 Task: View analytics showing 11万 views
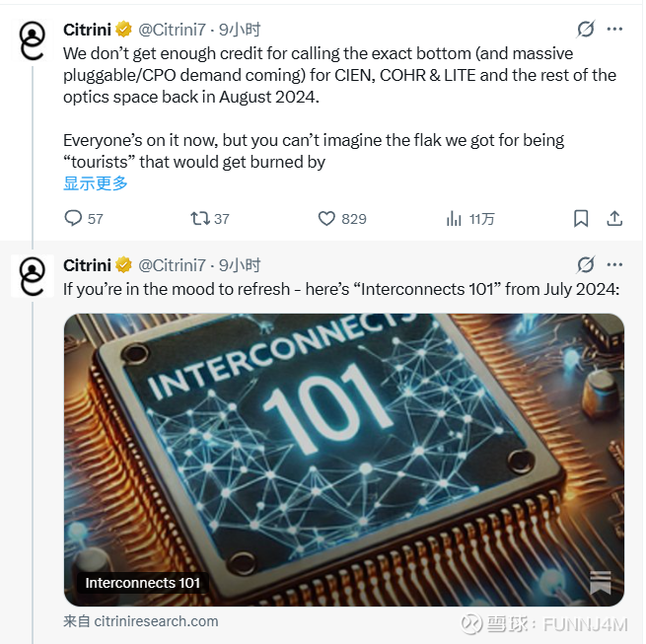pos(455,218)
